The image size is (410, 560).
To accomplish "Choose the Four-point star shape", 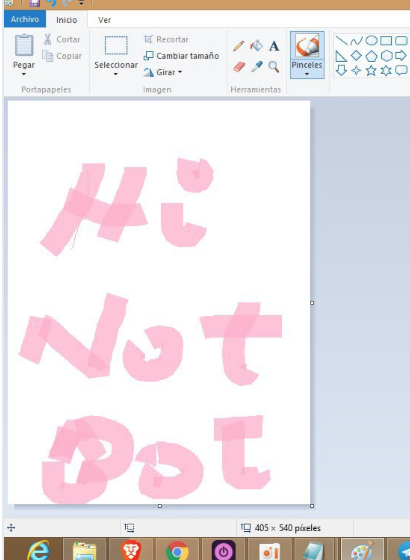I will click(356, 70).
